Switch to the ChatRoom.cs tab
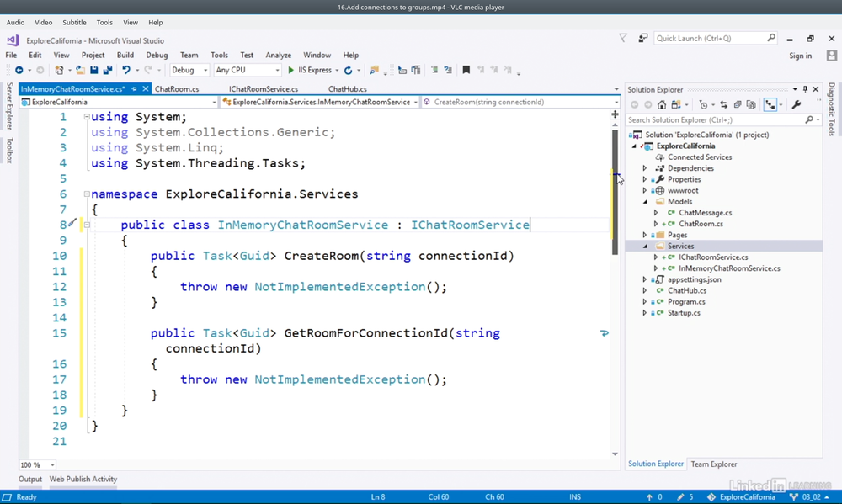Image resolution: width=842 pixels, height=504 pixels. (177, 88)
